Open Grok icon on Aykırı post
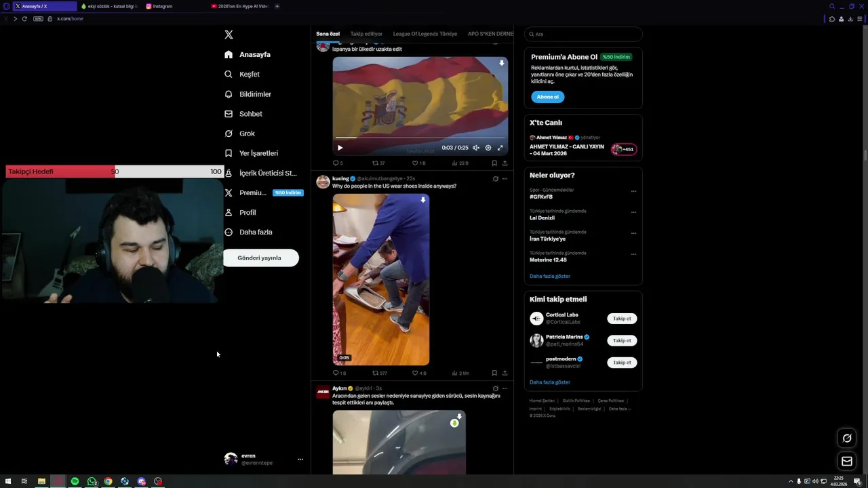 pos(495,388)
